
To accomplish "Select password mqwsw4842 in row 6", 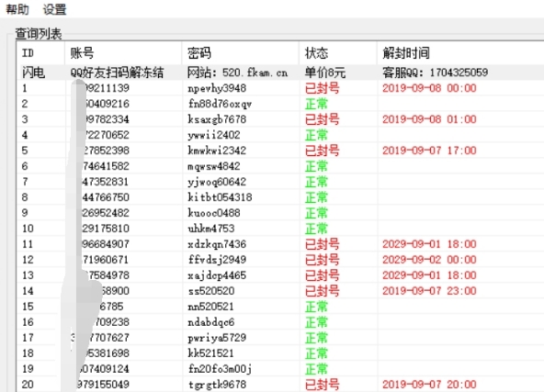I will (x=214, y=166).
